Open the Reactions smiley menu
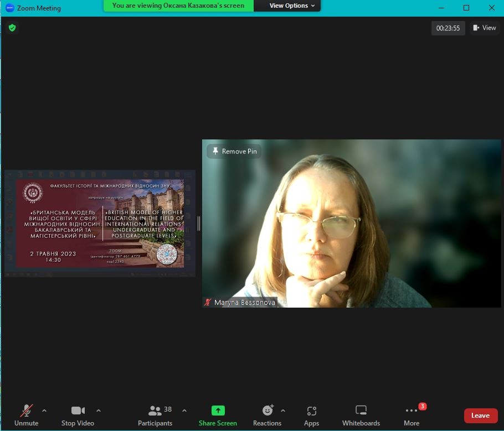This screenshot has width=504, height=431. [268, 411]
